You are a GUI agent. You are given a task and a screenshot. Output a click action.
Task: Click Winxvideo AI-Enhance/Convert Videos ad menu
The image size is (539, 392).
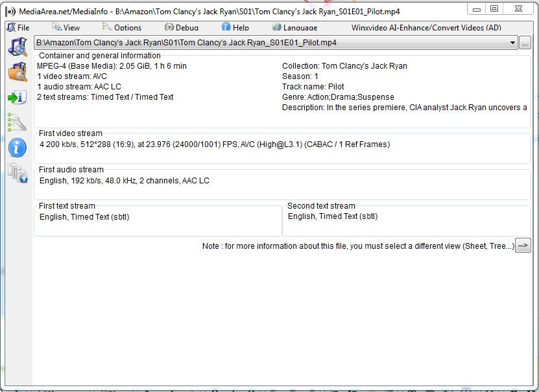point(426,27)
